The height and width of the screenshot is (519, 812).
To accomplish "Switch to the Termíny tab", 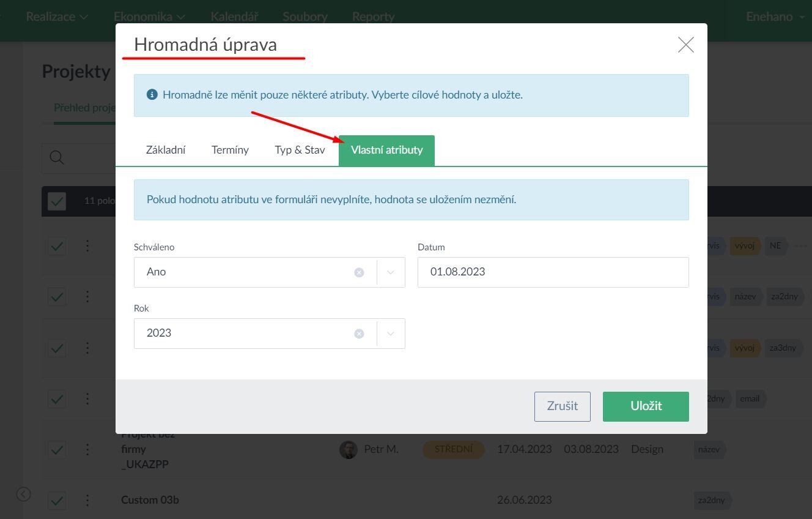I will click(x=230, y=150).
